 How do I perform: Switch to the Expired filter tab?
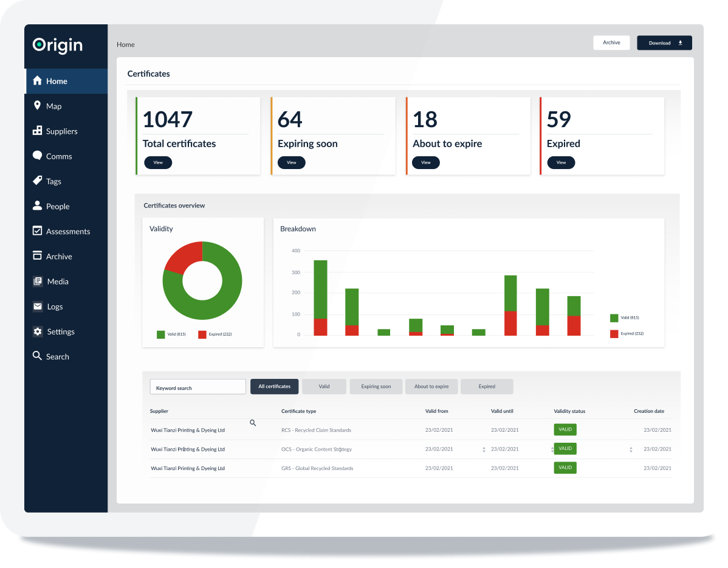point(487,386)
